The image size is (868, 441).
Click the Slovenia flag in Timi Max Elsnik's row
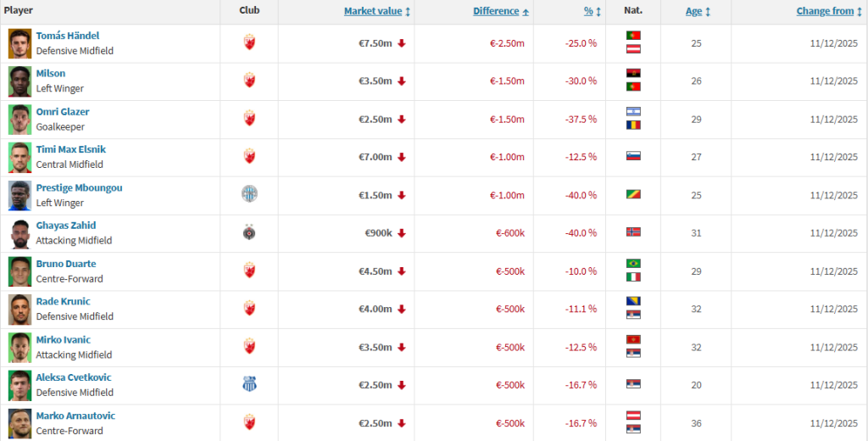pyautogui.click(x=633, y=156)
